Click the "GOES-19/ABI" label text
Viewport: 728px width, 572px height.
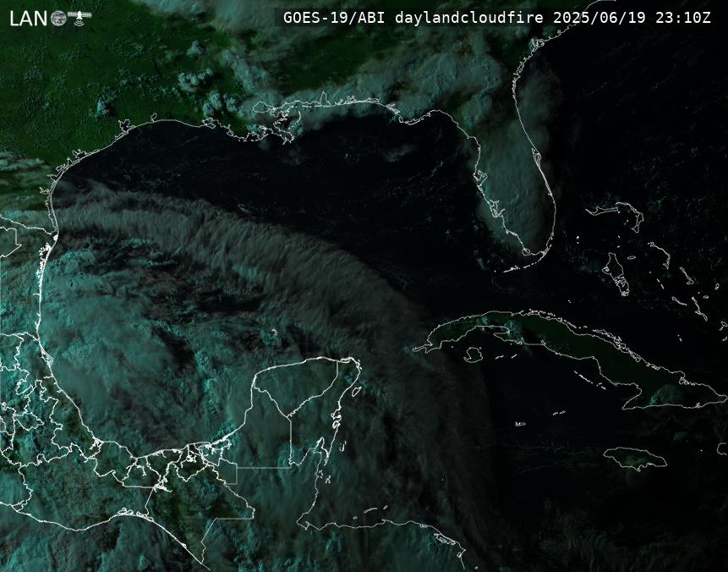(334, 18)
